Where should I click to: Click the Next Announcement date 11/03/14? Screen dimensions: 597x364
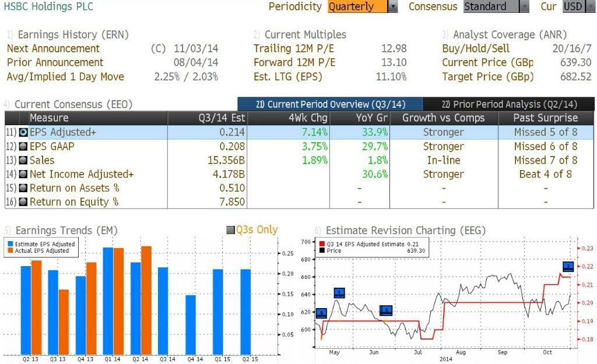pyautogui.click(x=196, y=49)
